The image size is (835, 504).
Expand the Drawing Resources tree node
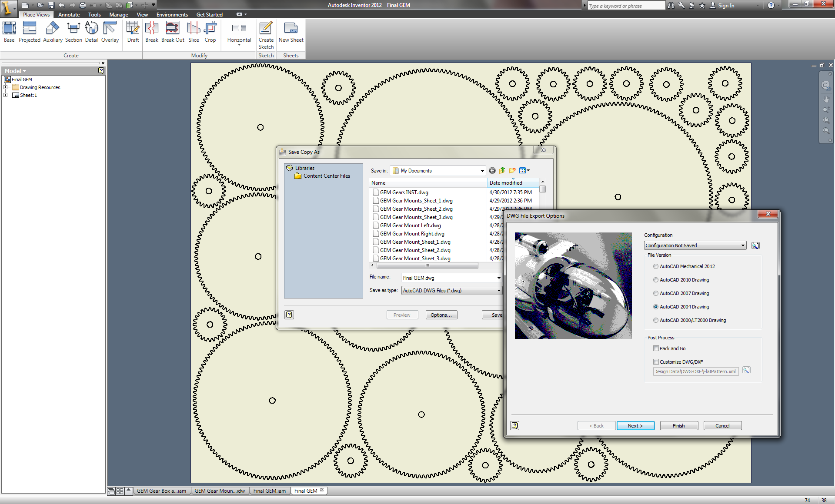coord(6,87)
